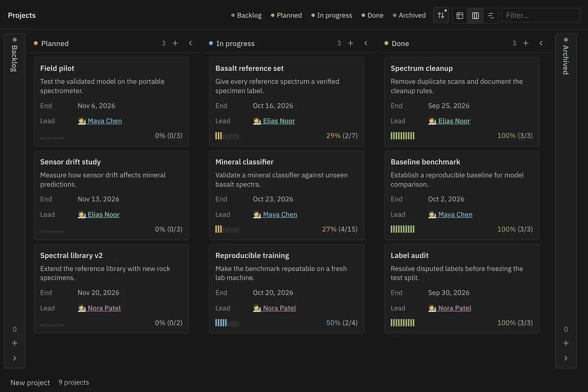Toggle the Archived status filter
The width and height of the screenshot is (588, 392).
pyautogui.click(x=409, y=15)
